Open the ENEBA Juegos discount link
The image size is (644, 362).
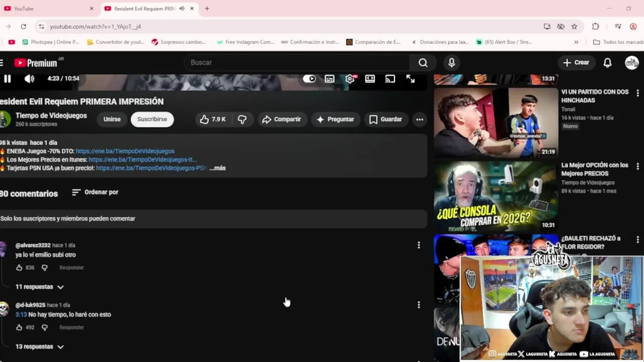coord(125,151)
